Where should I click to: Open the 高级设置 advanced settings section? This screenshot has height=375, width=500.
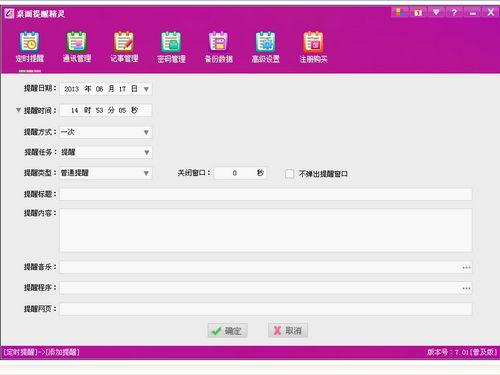[266, 47]
